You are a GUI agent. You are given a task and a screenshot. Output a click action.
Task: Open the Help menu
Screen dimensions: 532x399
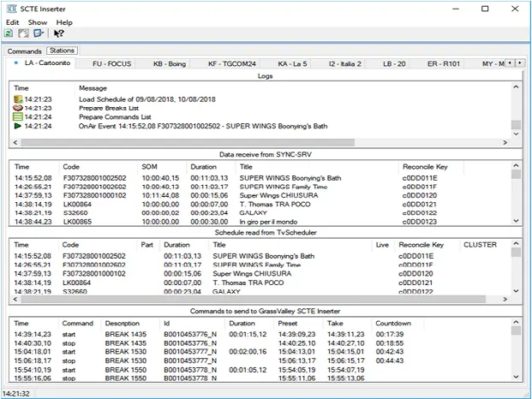[64, 21]
